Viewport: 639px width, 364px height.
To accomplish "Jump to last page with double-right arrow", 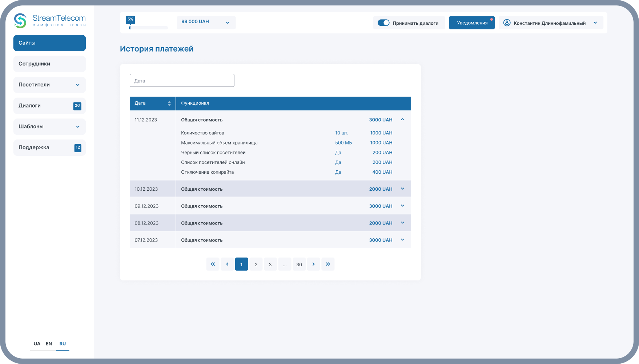I will tap(328, 264).
